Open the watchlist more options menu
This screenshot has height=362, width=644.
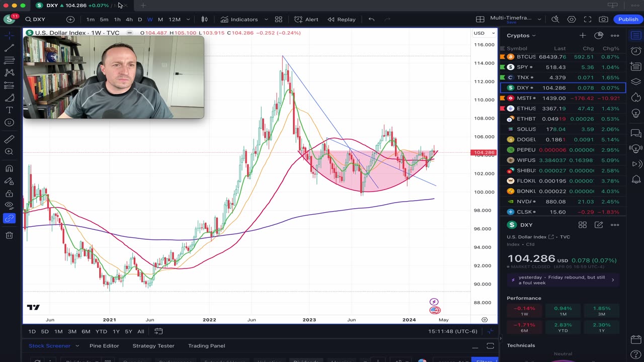coord(615,35)
